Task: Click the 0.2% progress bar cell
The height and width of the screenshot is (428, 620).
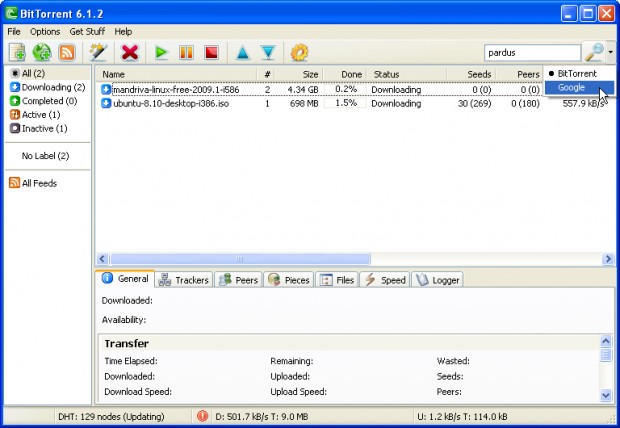Action: (345, 89)
